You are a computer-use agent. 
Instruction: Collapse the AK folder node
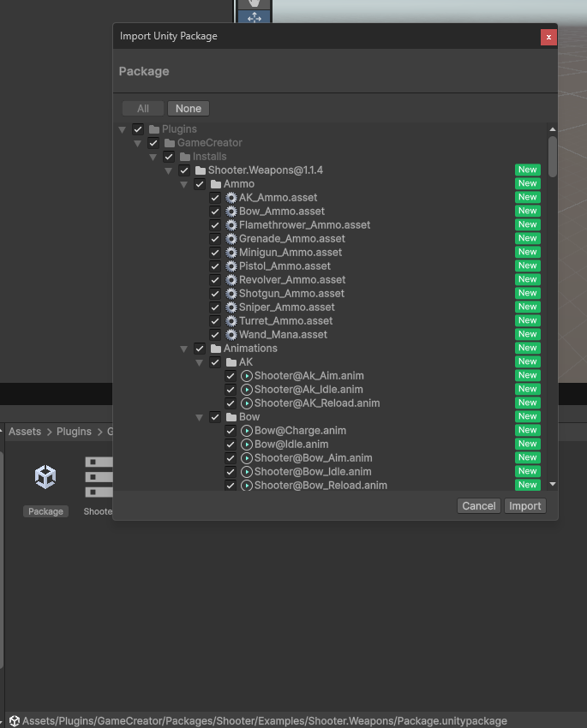(199, 362)
